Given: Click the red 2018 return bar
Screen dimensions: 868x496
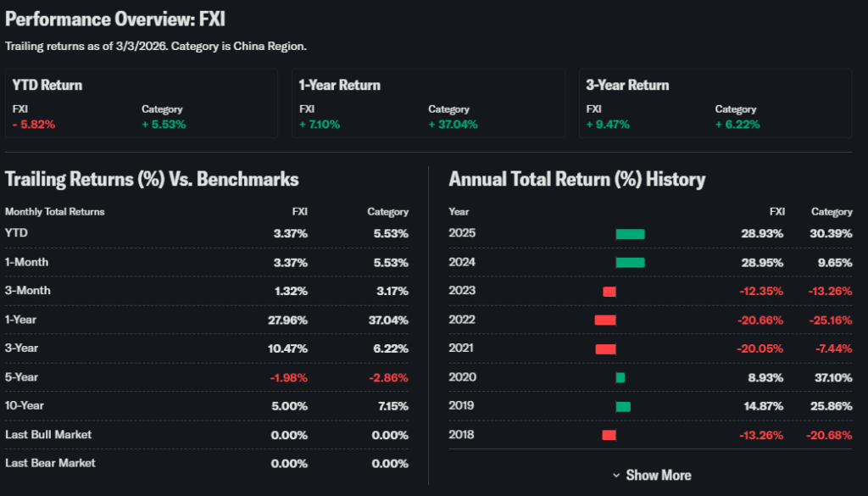Looking at the screenshot, I should [x=609, y=436].
